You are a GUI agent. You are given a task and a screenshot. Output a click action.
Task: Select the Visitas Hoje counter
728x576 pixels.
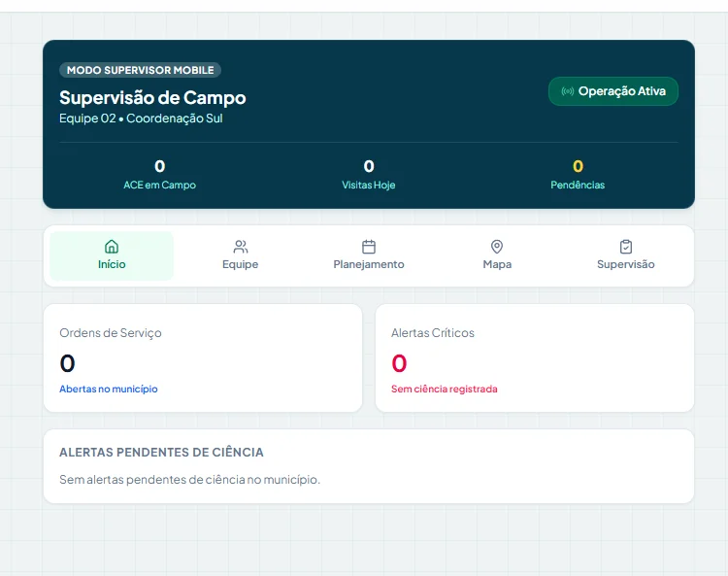pyautogui.click(x=369, y=175)
